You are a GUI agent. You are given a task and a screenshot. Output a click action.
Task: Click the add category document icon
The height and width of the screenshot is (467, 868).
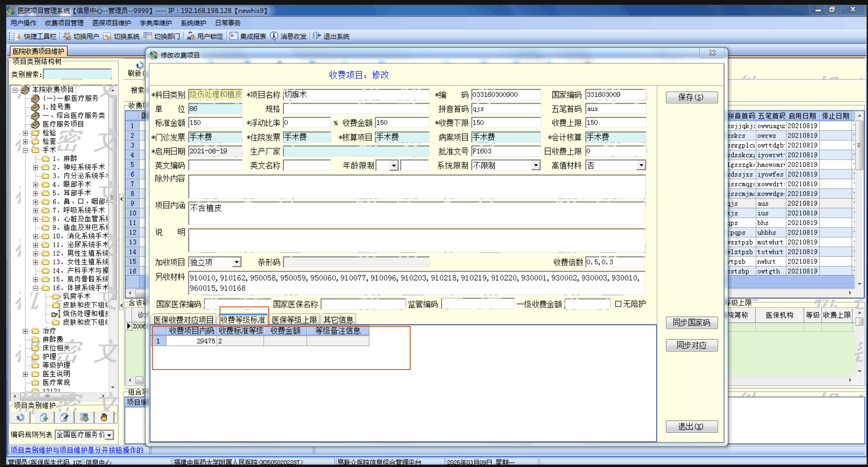44,417
